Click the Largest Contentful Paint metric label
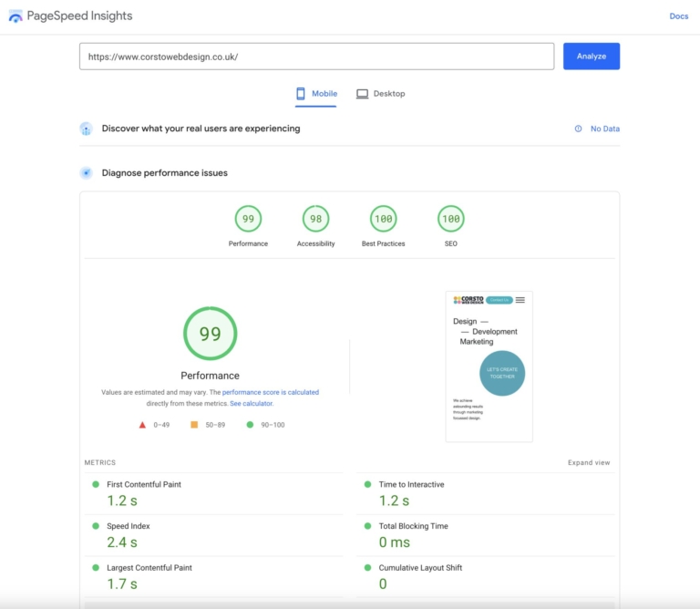The height and width of the screenshot is (609, 700). tap(149, 567)
